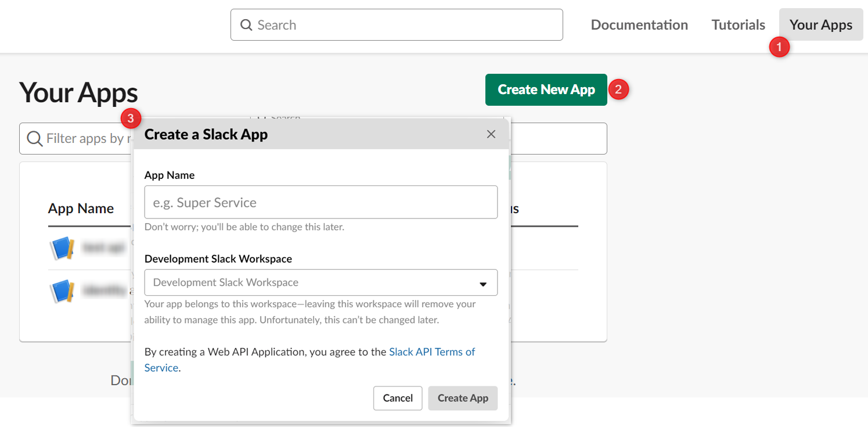The height and width of the screenshot is (427, 868).
Task: Cancel the Create a Slack App dialog
Action: click(x=398, y=398)
